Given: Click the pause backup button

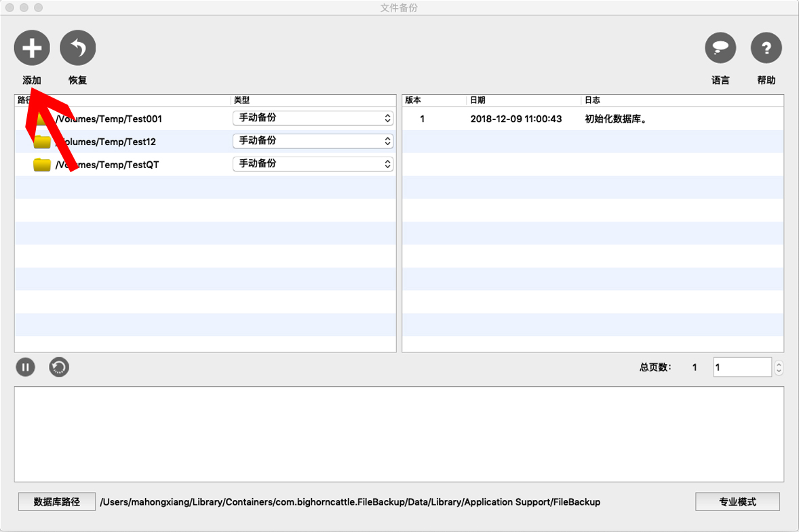Looking at the screenshot, I should [26, 367].
